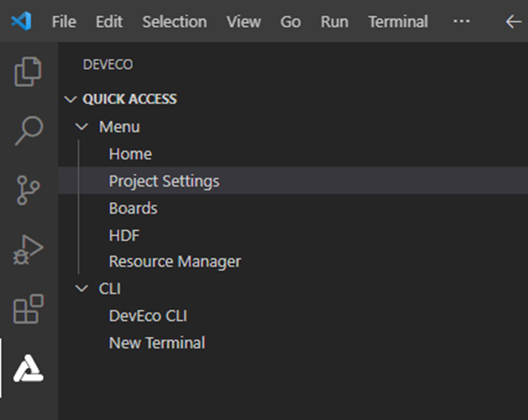This screenshot has height=420, width=528.
Task: Click the VS Code logo icon
Action: point(21,21)
